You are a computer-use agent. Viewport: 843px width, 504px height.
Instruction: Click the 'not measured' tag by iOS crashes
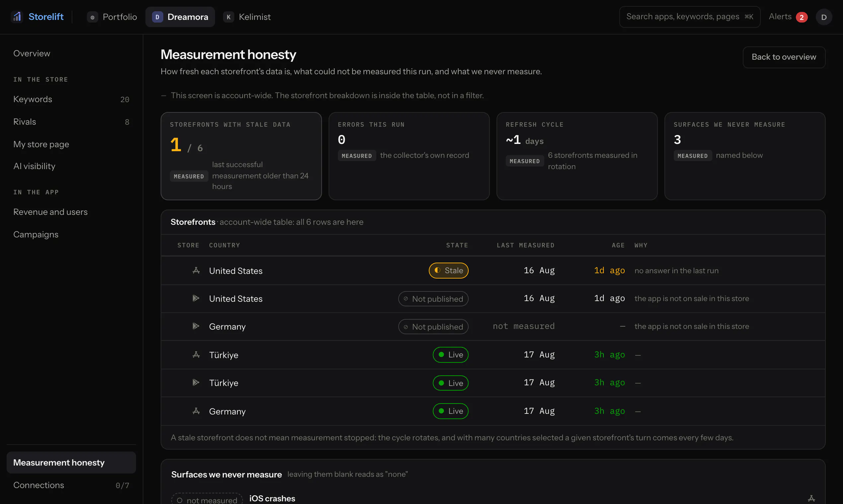pyautogui.click(x=207, y=499)
